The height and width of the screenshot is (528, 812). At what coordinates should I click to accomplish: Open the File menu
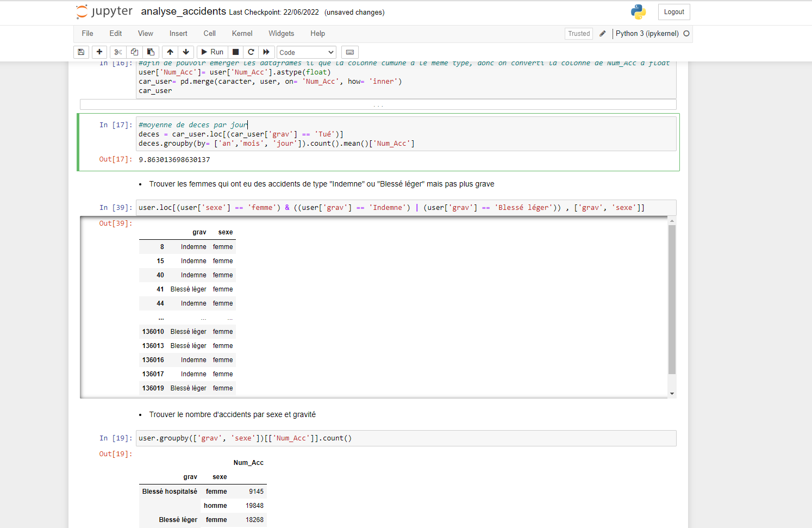click(x=87, y=33)
